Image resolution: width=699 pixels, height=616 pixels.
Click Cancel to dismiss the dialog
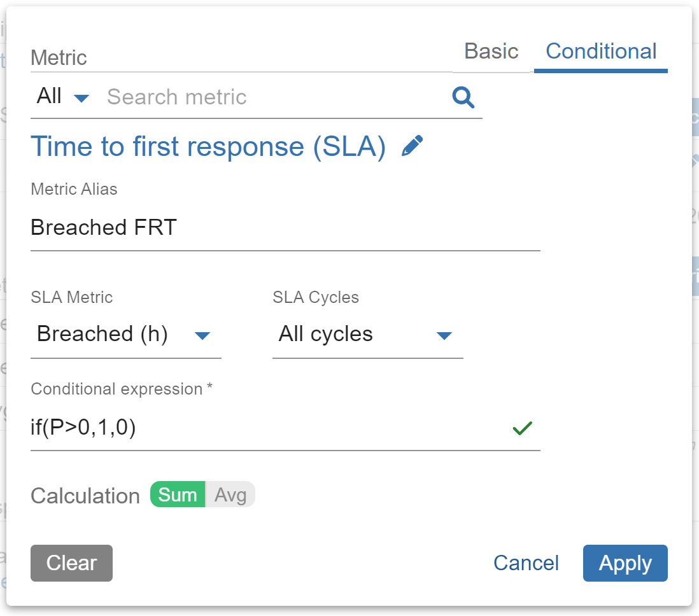coord(526,563)
